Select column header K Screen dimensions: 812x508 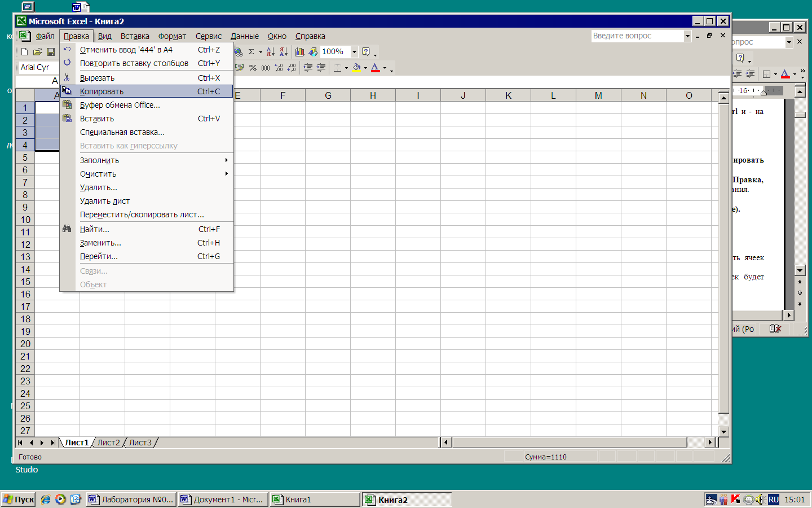508,95
